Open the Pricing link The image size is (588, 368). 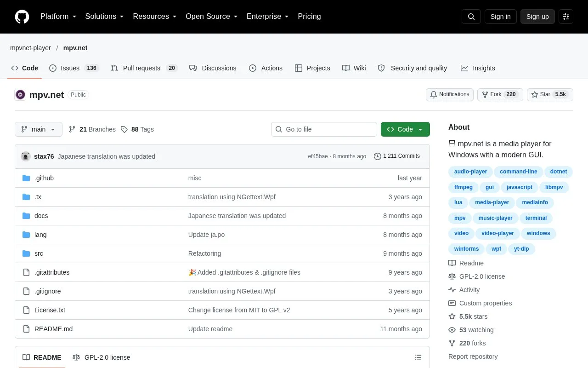tap(309, 17)
